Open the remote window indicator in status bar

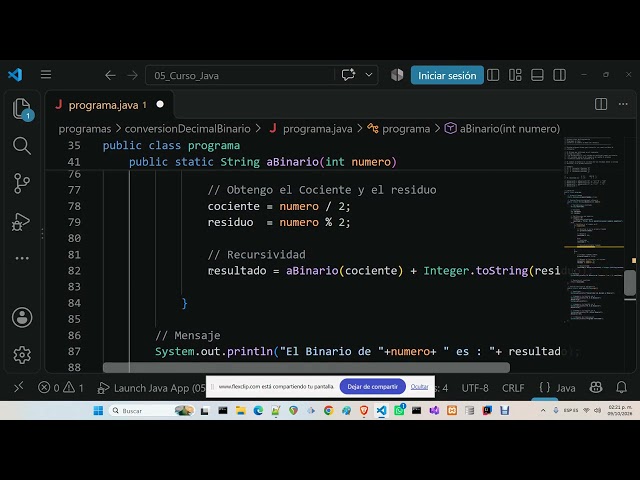(19, 387)
